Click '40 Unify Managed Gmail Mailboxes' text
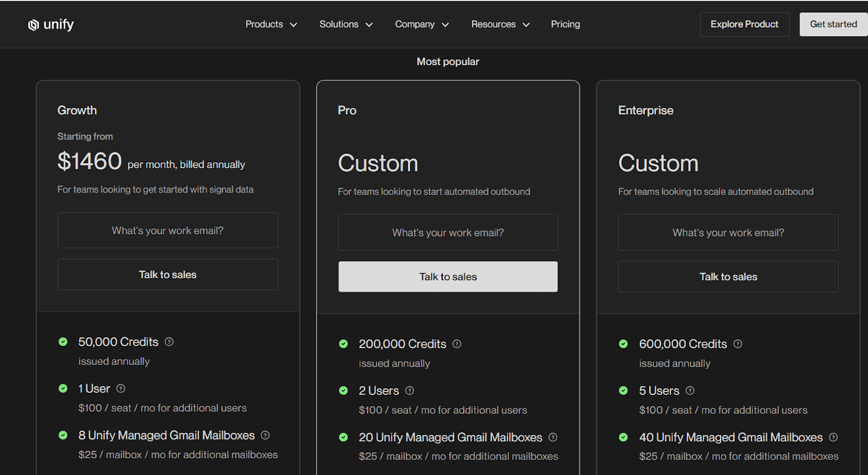Image resolution: width=868 pixels, height=475 pixels. coord(731,437)
